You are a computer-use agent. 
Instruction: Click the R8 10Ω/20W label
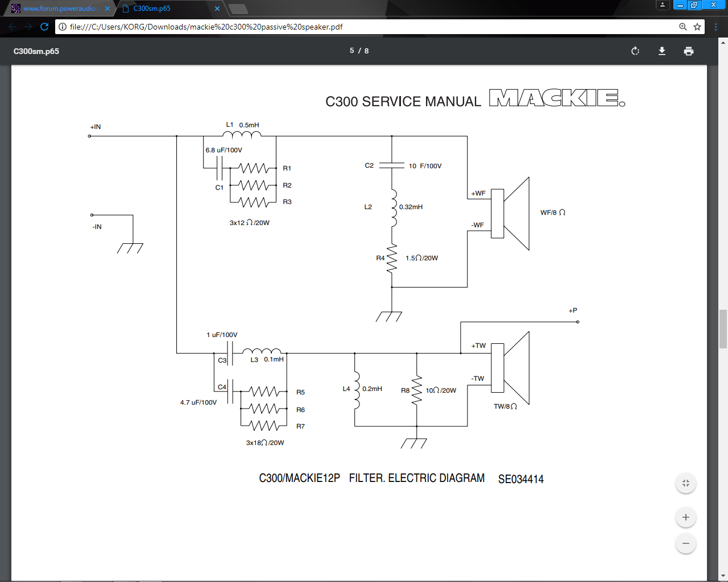(428, 390)
